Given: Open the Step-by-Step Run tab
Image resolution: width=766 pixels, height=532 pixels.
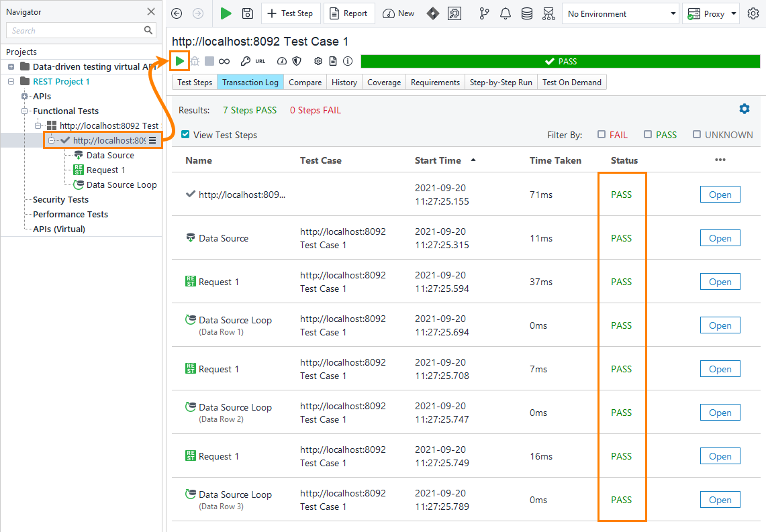Looking at the screenshot, I should click(501, 83).
